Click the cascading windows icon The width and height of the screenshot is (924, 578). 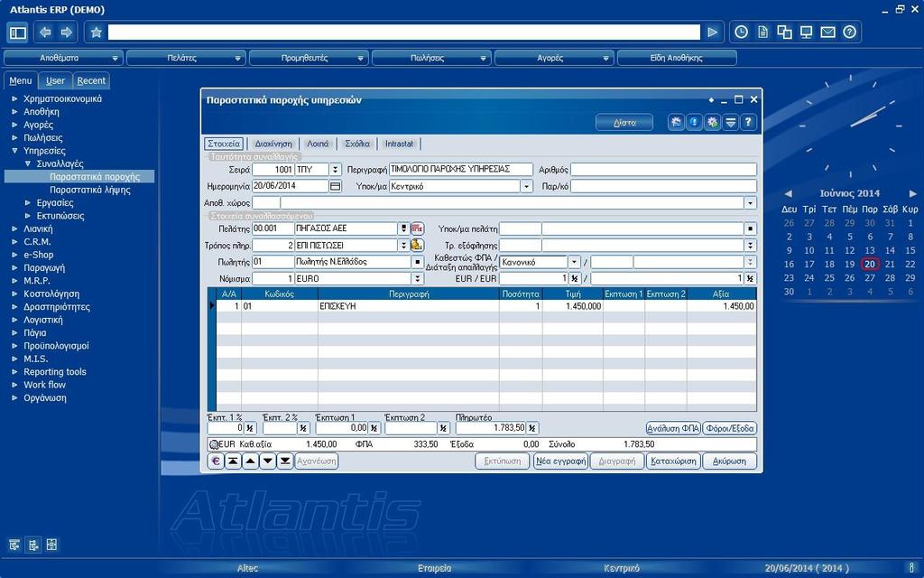784,33
